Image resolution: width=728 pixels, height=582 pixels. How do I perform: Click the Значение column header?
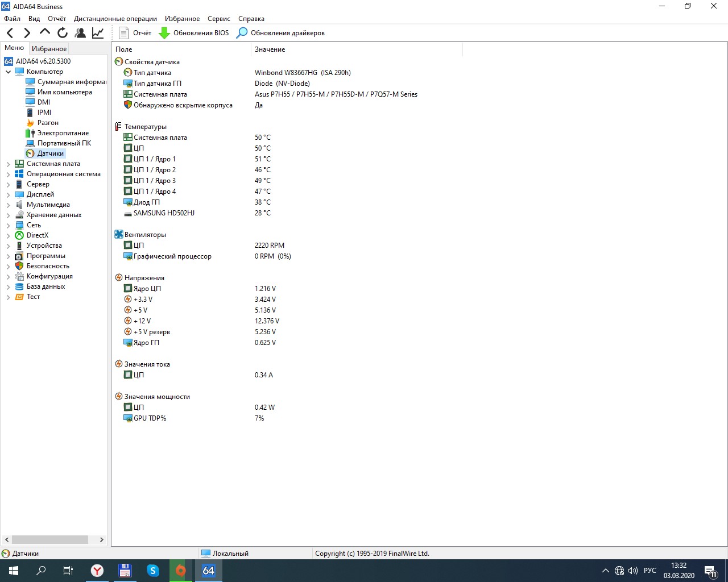tap(357, 49)
